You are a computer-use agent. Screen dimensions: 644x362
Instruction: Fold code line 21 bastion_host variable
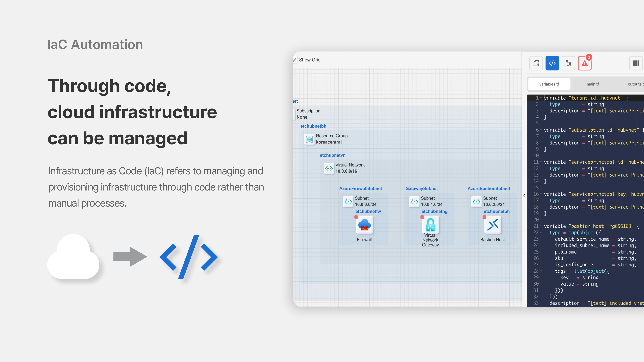tap(541, 226)
